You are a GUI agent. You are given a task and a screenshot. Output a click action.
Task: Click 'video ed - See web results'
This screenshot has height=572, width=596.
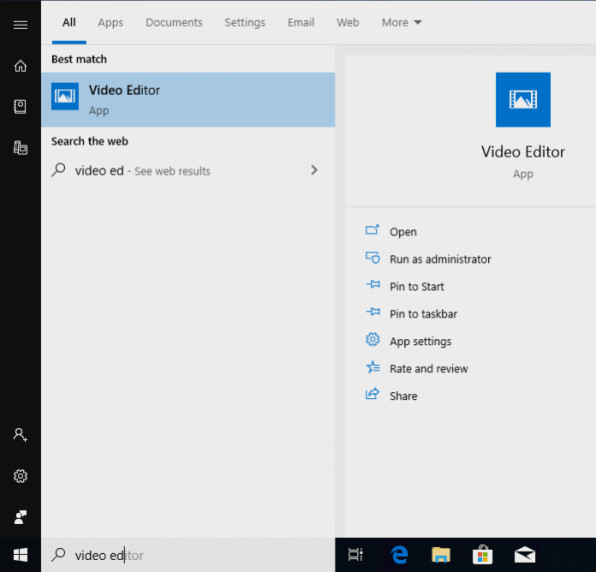[x=143, y=171]
